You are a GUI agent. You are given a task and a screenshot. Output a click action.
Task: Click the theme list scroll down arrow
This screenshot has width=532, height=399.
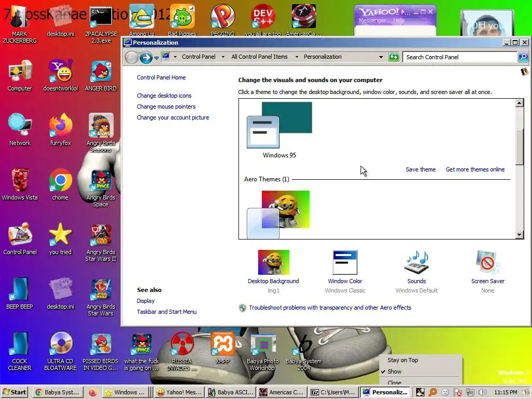pos(519,234)
